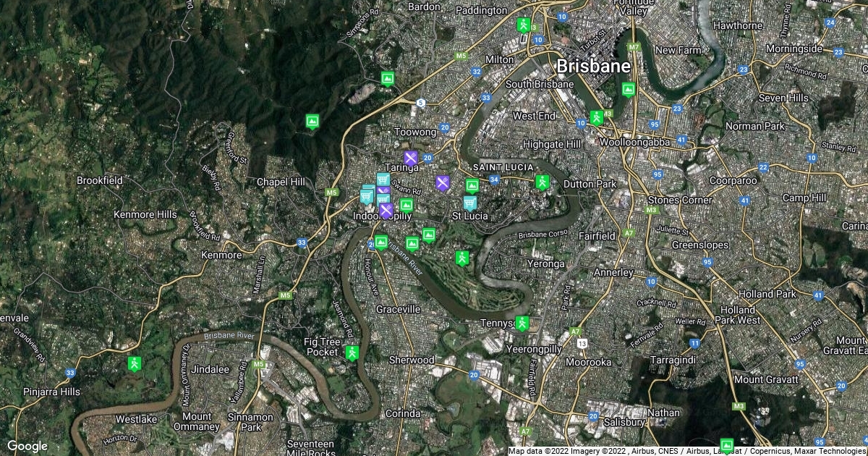
Task: Open the Google logo link
Action: coord(27,446)
